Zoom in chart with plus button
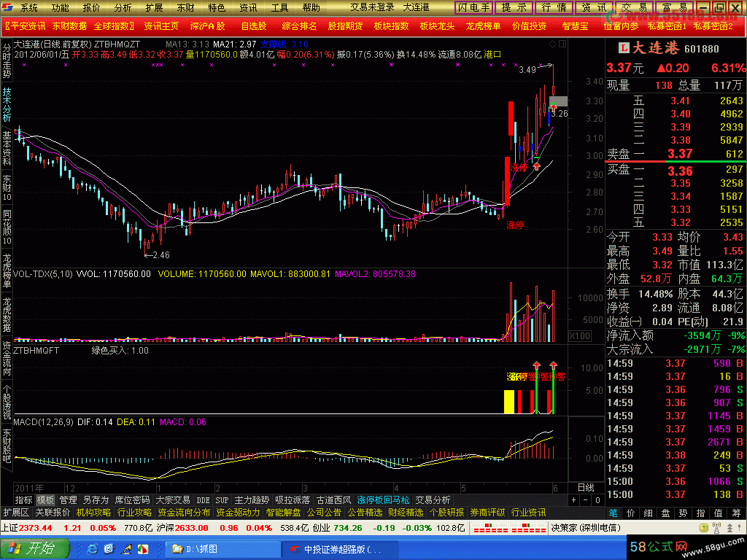Image resolution: width=747 pixels, height=560 pixels. coord(573,500)
